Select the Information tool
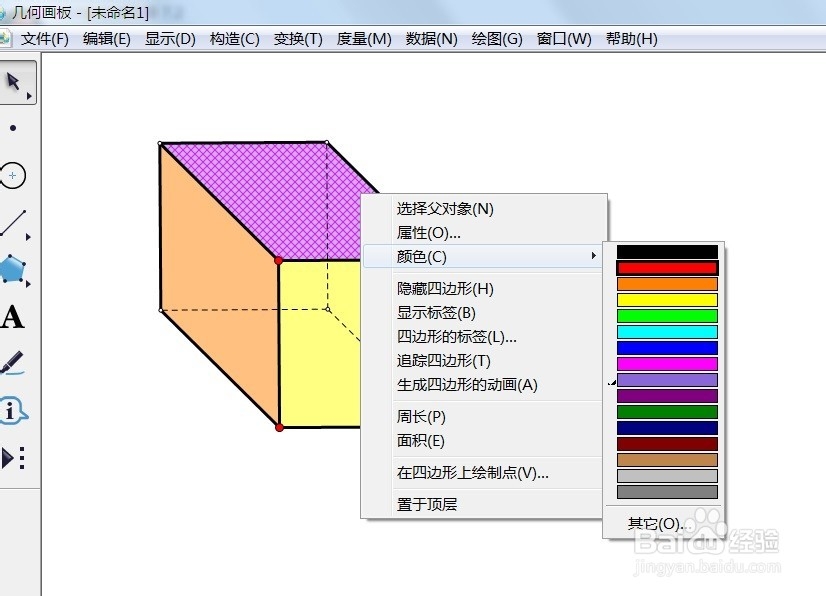826x596 pixels. click(x=13, y=411)
